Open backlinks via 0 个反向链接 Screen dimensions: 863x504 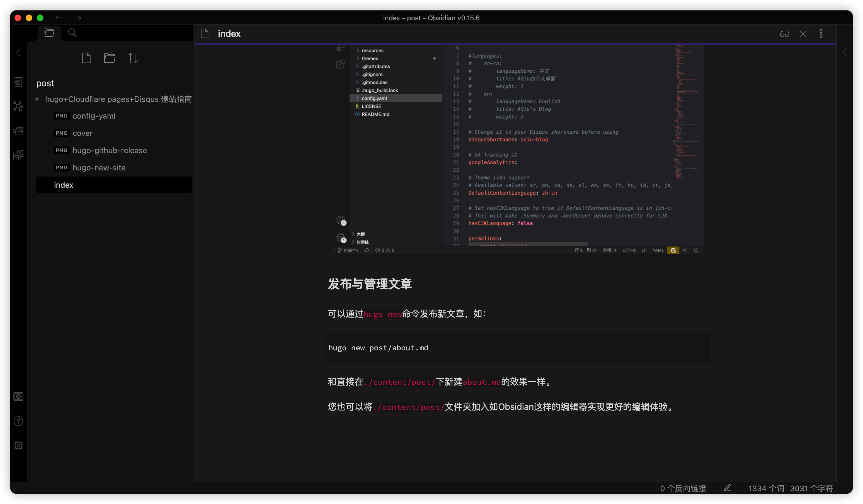point(683,488)
